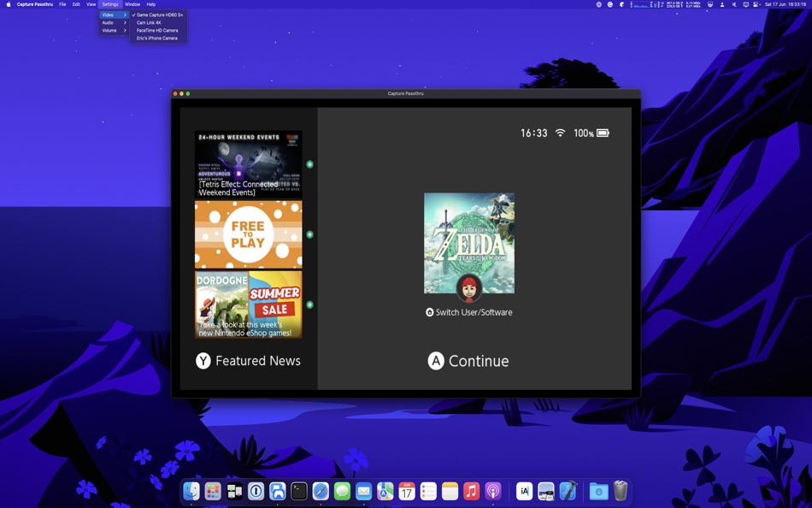The width and height of the screenshot is (812, 508).
Task: Click the Y Featured News button
Action: click(x=248, y=361)
